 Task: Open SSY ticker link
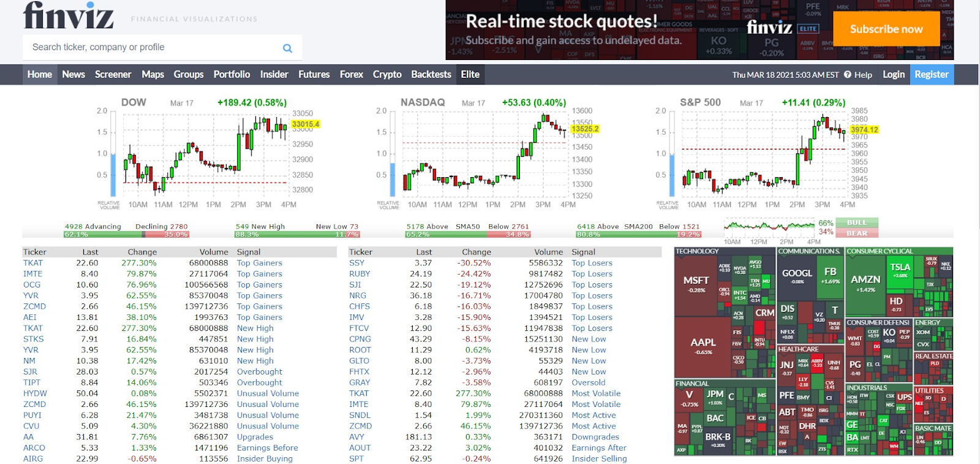pyautogui.click(x=357, y=263)
